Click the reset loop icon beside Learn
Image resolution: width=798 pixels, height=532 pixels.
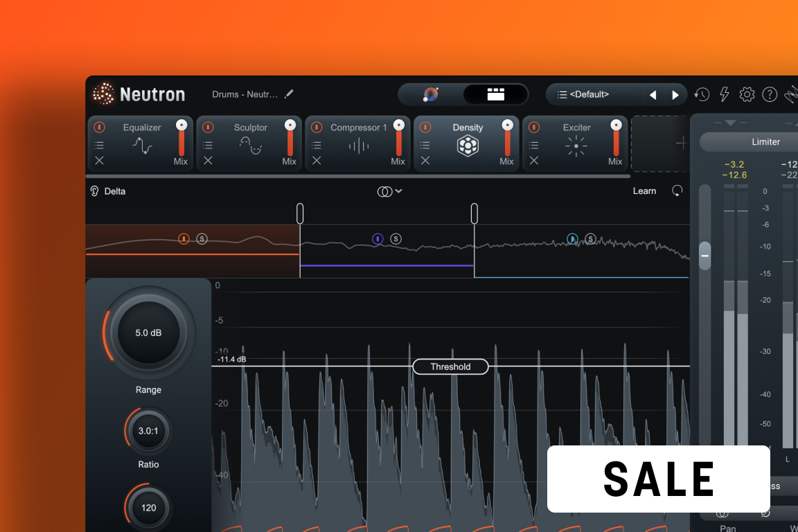(677, 191)
